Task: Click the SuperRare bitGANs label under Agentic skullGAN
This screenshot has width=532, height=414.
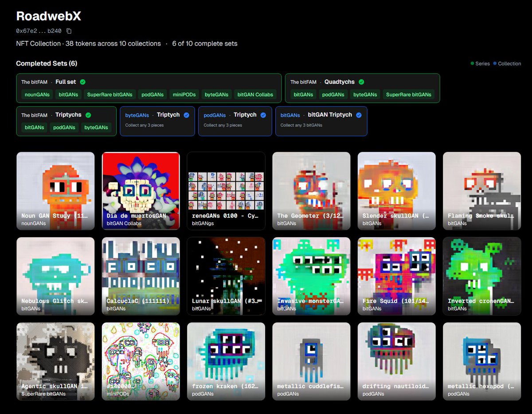Action: [x=44, y=394]
